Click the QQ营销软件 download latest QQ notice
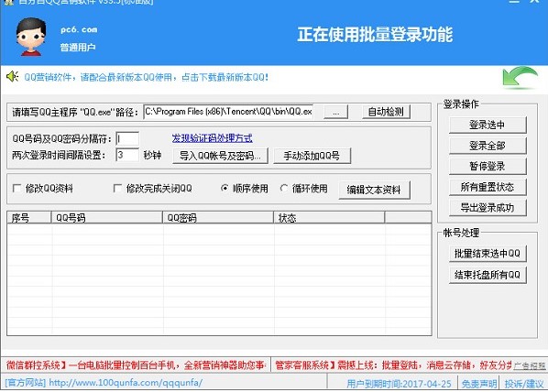The width and height of the screenshot is (548, 392). point(146,77)
